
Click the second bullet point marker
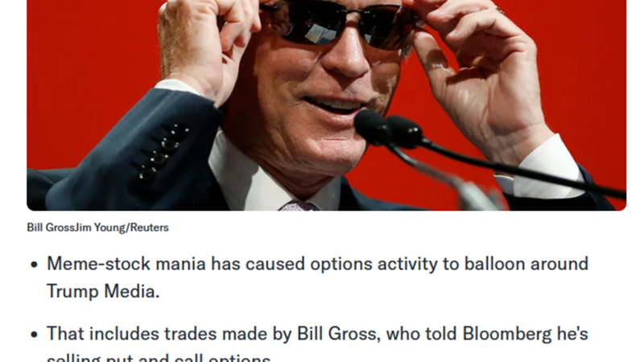click(x=35, y=335)
